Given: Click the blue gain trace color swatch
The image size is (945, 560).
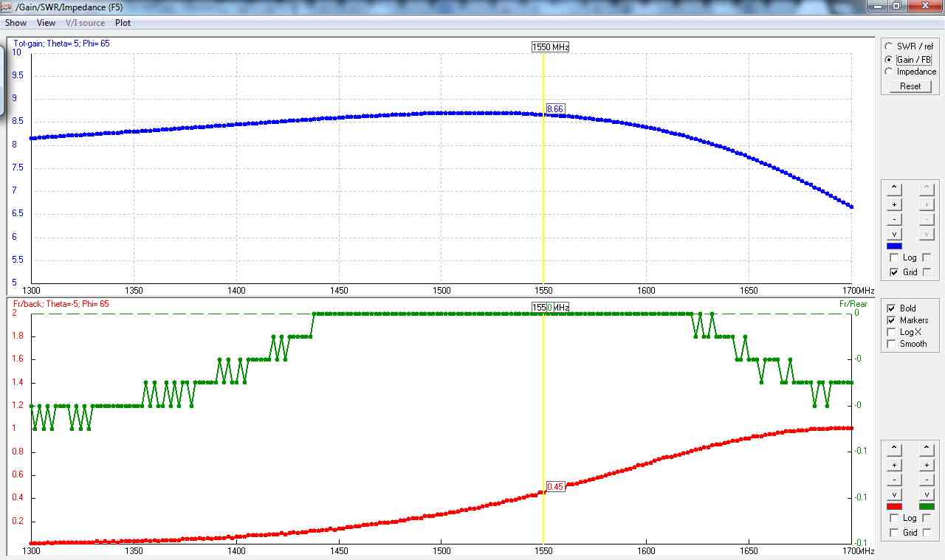Looking at the screenshot, I should 894,246.
